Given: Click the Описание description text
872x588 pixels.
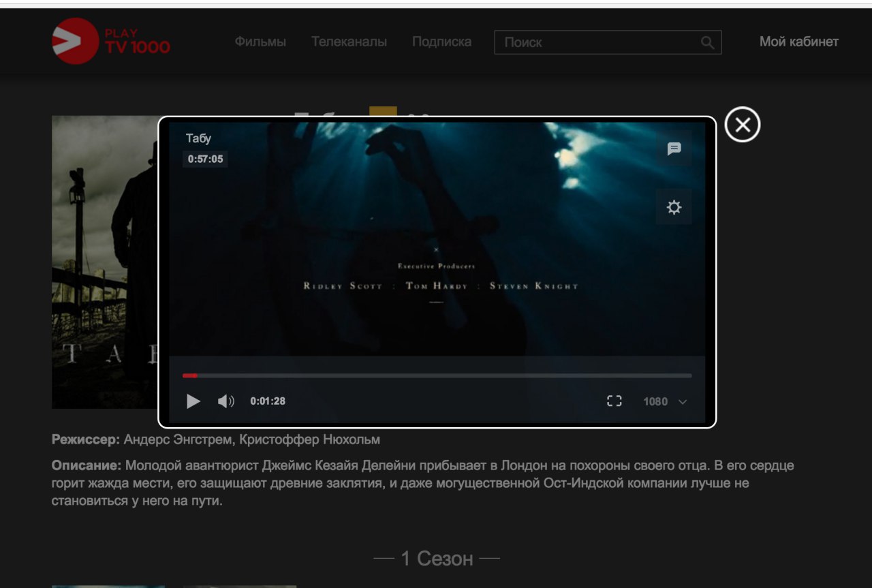Looking at the screenshot, I should click(422, 483).
